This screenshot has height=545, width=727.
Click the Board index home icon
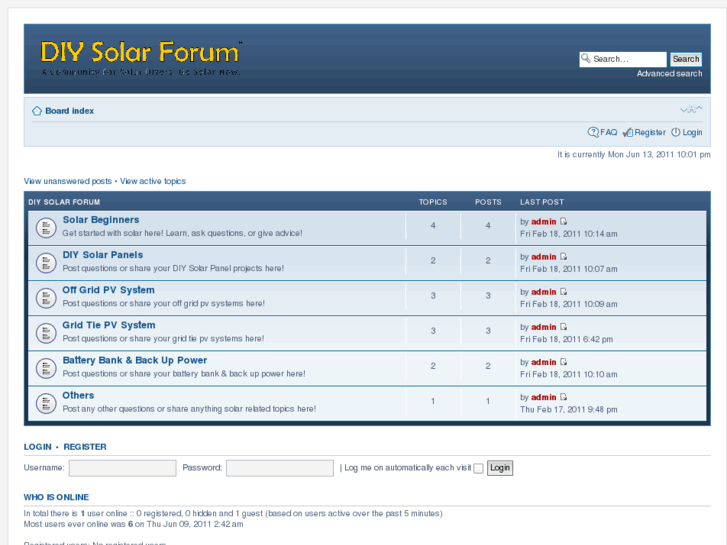pos(37,111)
